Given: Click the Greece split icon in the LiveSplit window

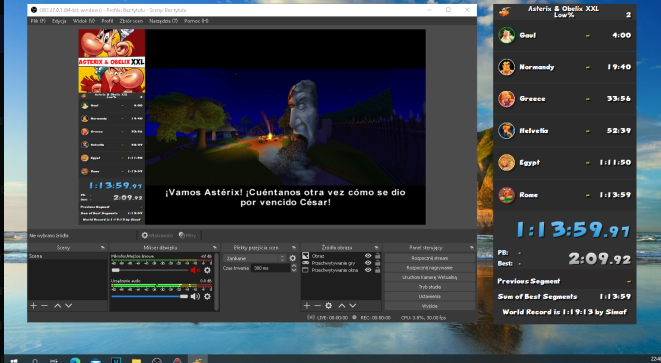Looking at the screenshot, I should 506,99.
